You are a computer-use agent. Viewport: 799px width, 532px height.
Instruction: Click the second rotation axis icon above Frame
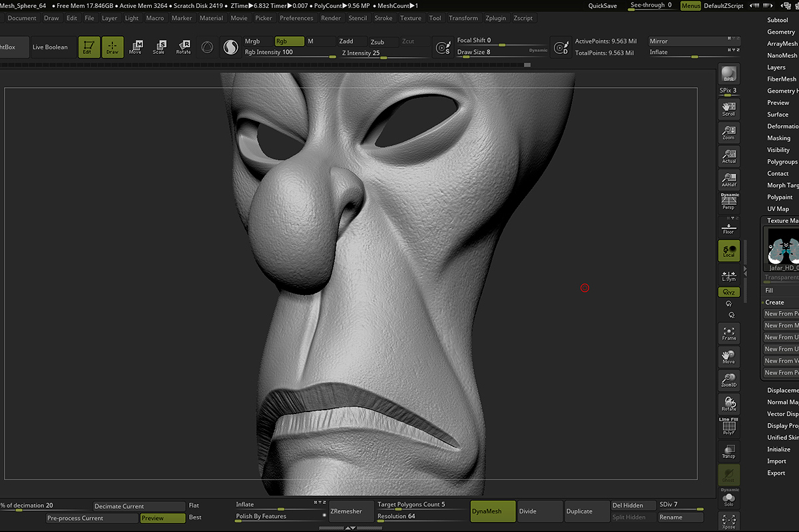click(731, 315)
